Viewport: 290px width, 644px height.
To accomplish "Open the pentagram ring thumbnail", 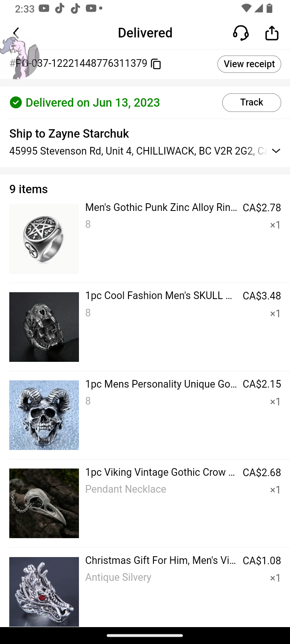I will (x=44, y=239).
